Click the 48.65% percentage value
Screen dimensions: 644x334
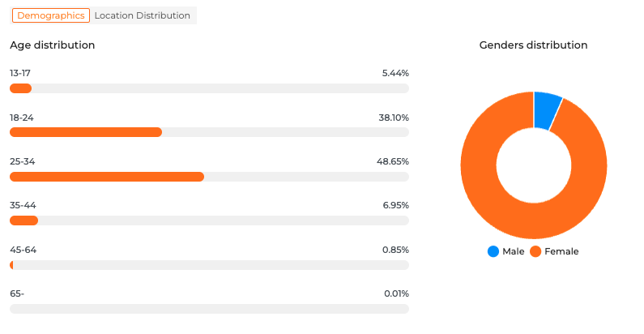[393, 161]
